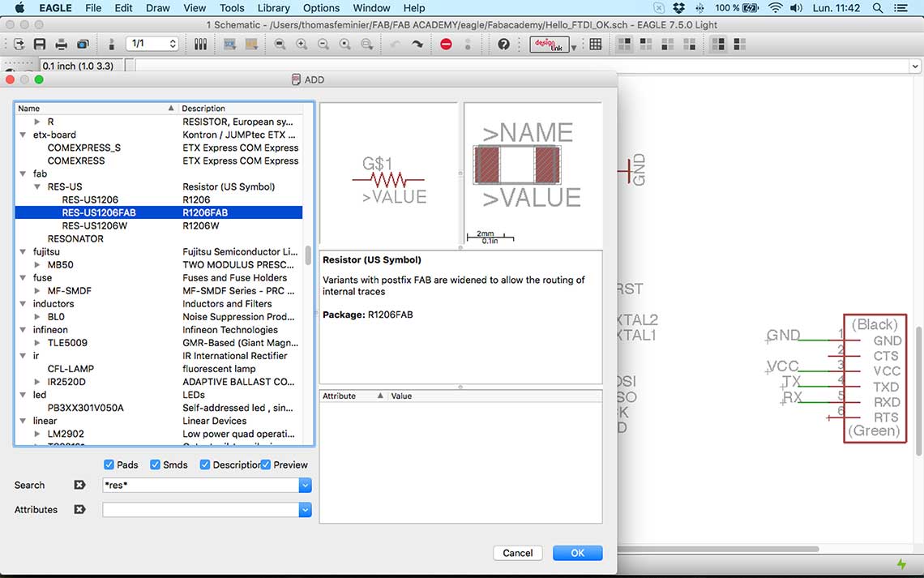Select the RESONATOR tree row
This screenshot has height=578, width=924.
click(159, 238)
